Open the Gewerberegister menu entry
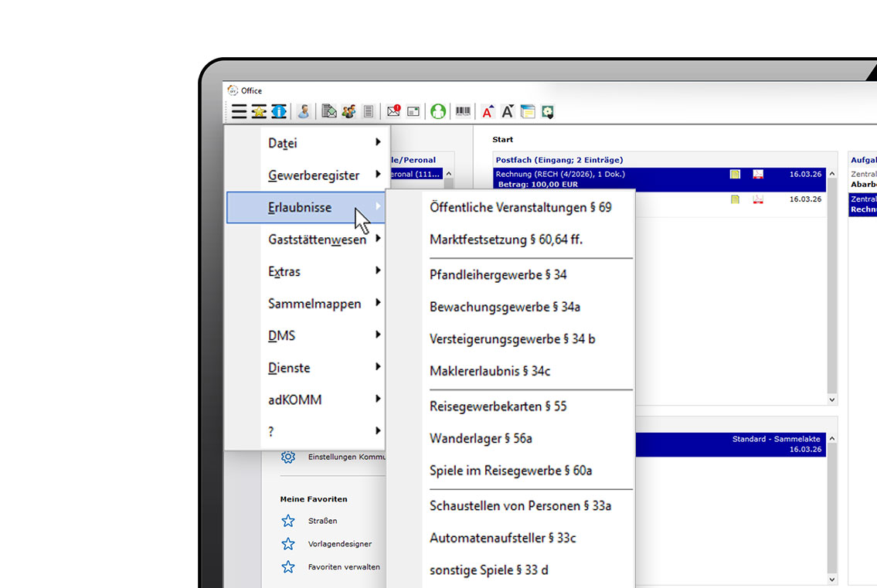Screen dimensions: 877x588 point(305,175)
